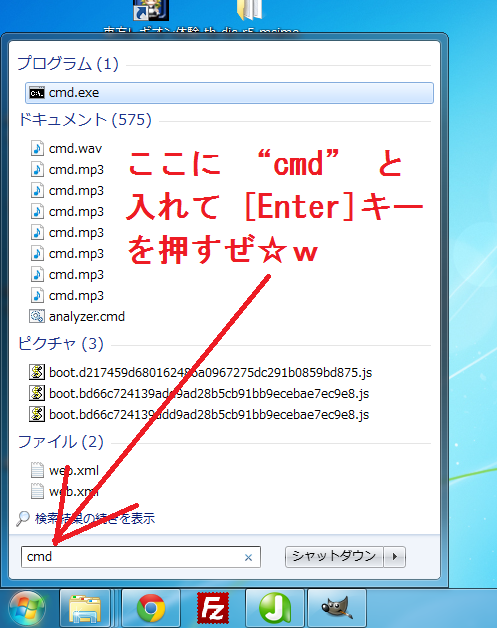This screenshot has width=497, height=628.
Task: Click the シャットダウン button
Action: [x=334, y=556]
